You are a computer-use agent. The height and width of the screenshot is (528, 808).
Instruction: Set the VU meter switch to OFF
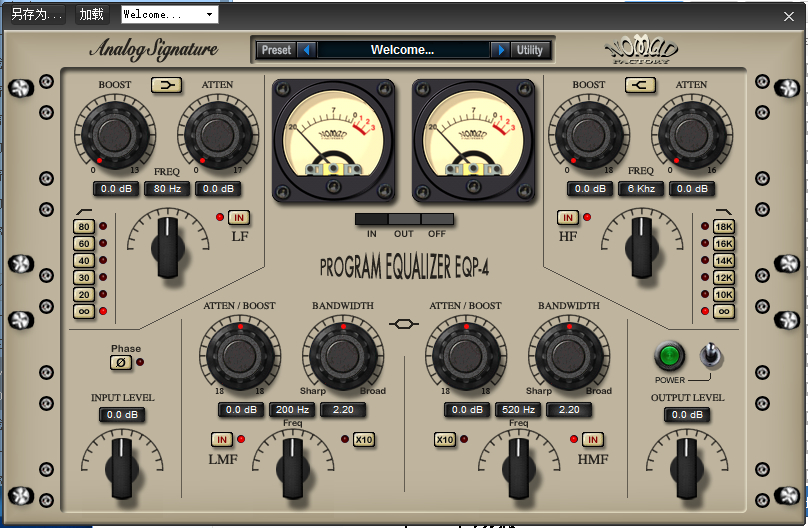[x=437, y=219]
